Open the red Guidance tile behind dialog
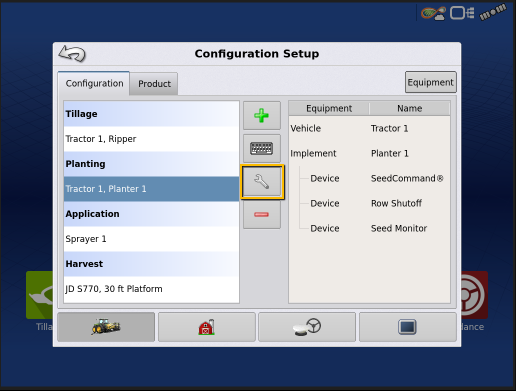The image size is (516, 391). click(x=475, y=295)
